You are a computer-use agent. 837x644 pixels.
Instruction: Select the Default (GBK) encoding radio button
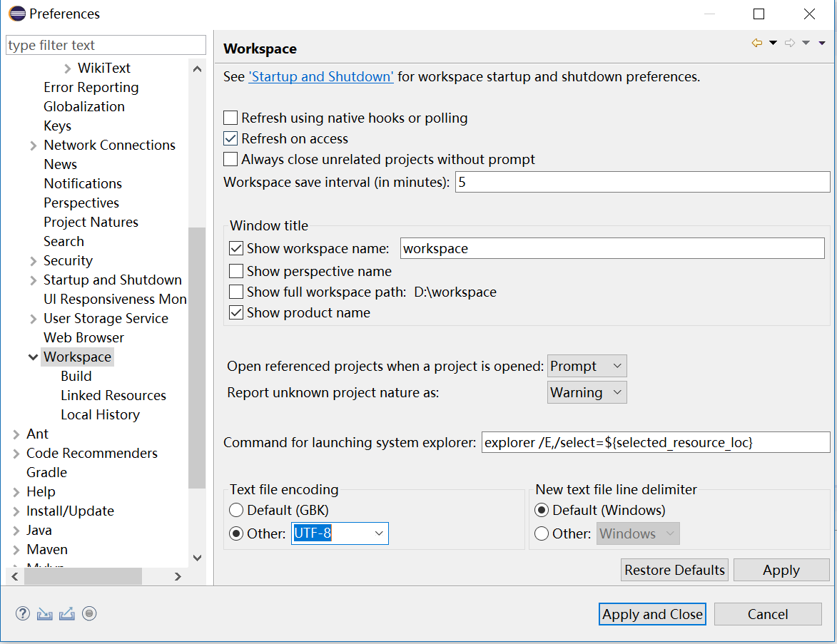[x=236, y=510]
